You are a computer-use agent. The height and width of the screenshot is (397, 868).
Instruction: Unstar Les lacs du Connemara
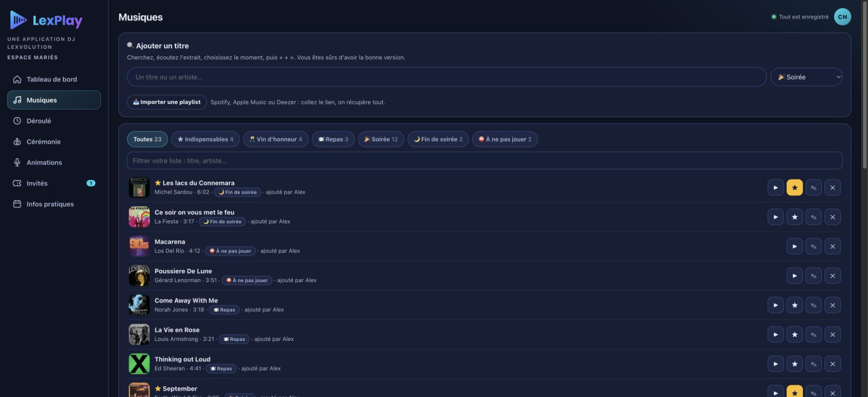(795, 187)
